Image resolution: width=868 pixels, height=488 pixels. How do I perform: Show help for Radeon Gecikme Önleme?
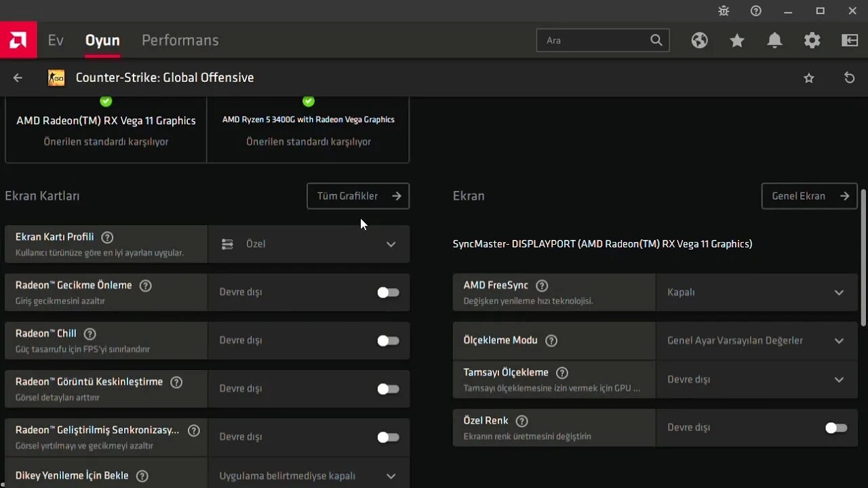tap(145, 285)
